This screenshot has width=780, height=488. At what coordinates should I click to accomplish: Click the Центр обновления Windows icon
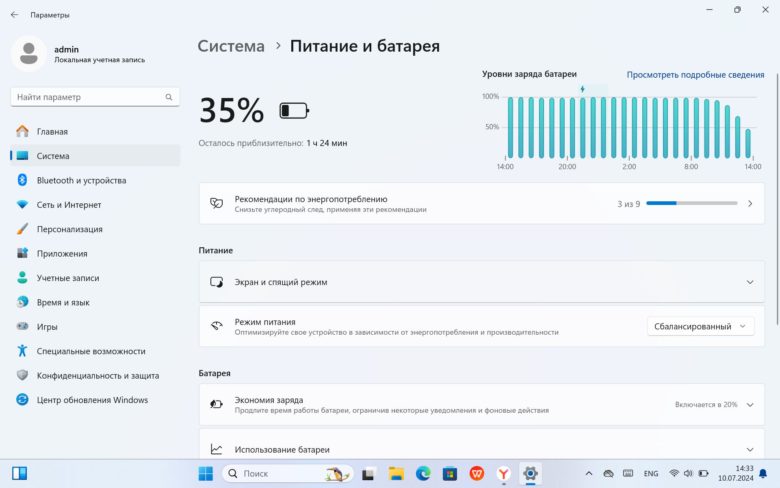point(22,399)
